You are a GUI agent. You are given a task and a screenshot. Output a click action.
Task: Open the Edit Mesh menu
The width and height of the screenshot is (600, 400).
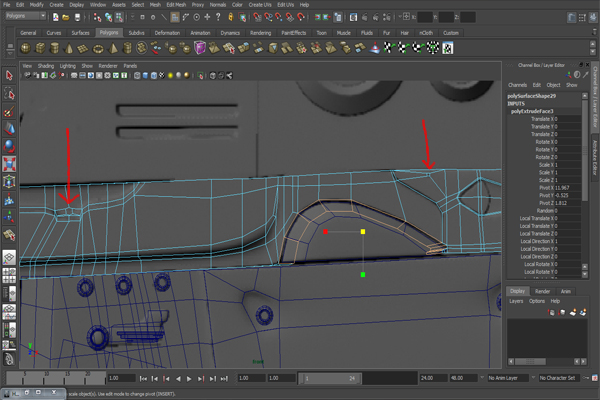pyautogui.click(x=176, y=5)
